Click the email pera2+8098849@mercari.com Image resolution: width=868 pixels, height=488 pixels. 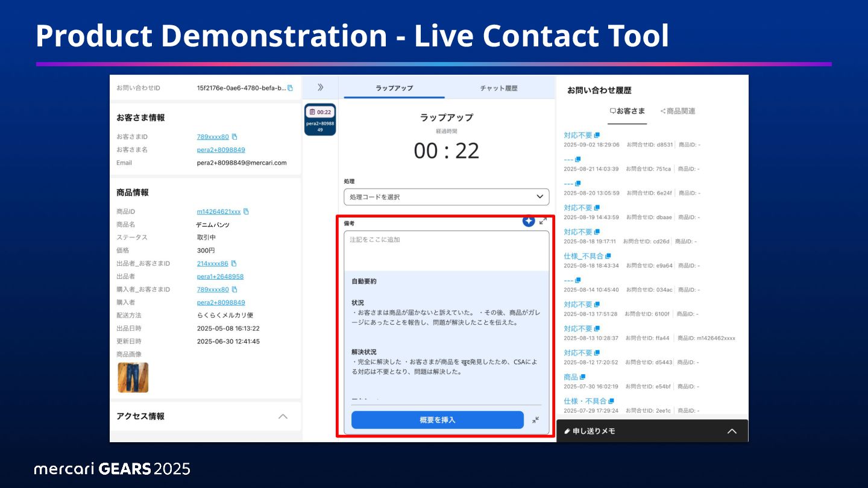[x=242, y=163]
